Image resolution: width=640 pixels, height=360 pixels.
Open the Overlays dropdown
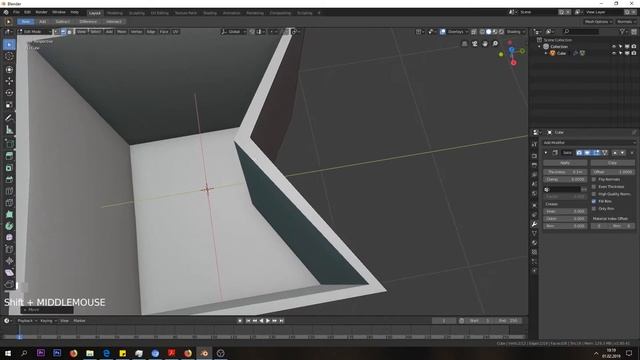click(458, 31)
